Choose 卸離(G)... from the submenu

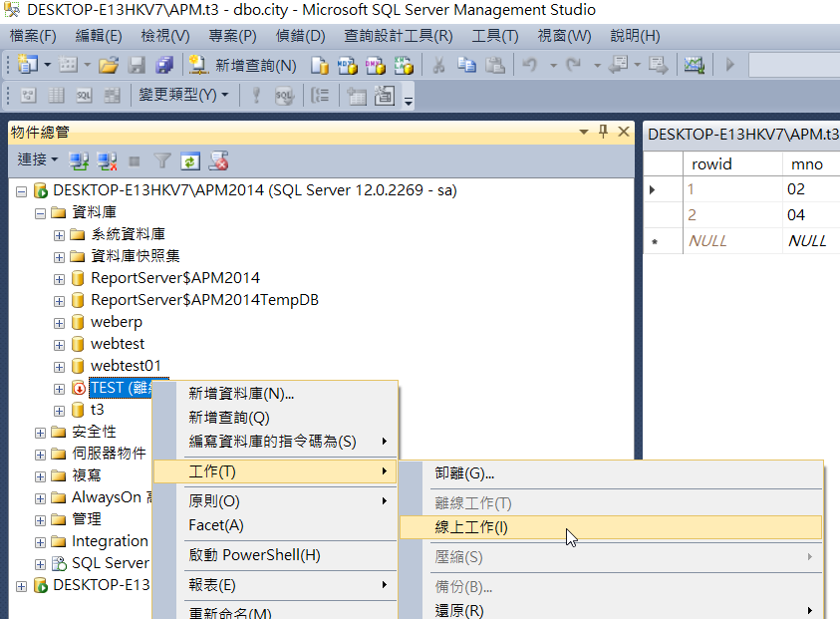(x=611, y=473)
